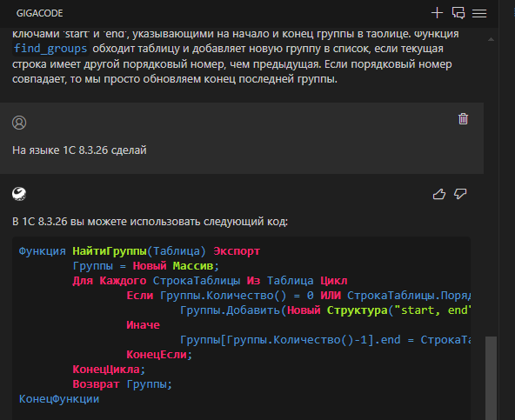This screenshot has width=515, height=420.
Task: Click the 'КонецЦикла;' code line
Action: [109, 370]
